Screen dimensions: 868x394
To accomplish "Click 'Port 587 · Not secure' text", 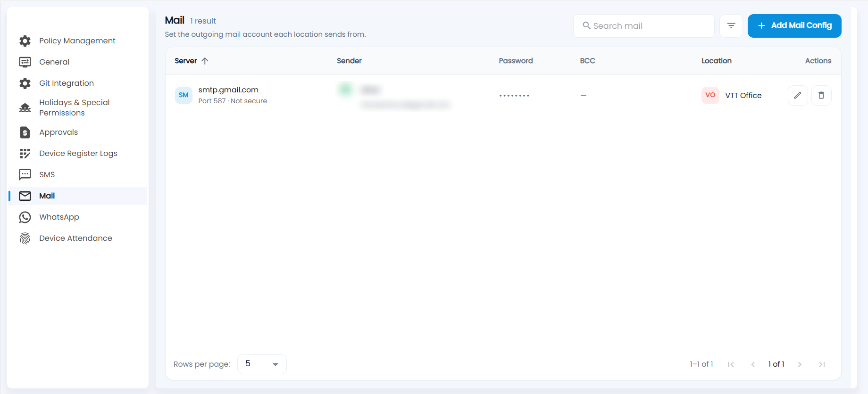I will click(233, 101).
